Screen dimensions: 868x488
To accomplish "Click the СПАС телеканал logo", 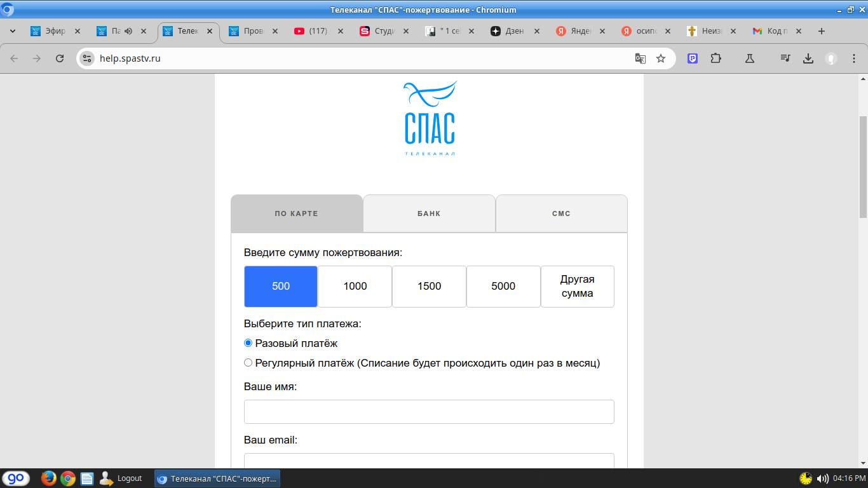I will point(430,118).
